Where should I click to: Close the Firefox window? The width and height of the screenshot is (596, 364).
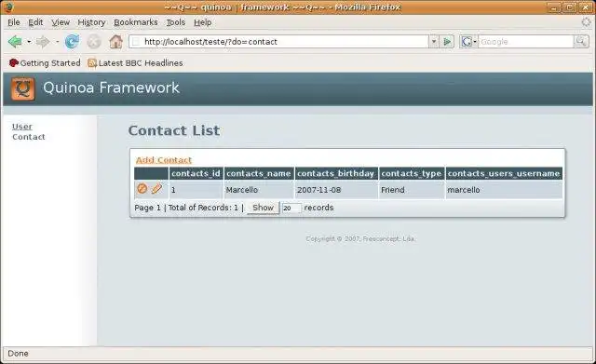[586, 7]
